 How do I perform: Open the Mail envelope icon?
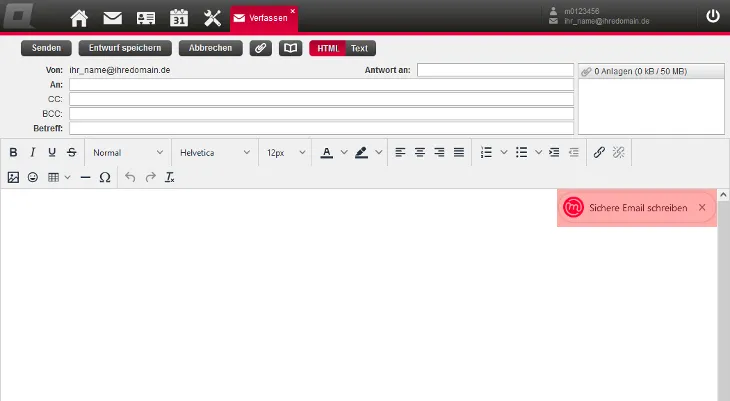tap(112, 18)
